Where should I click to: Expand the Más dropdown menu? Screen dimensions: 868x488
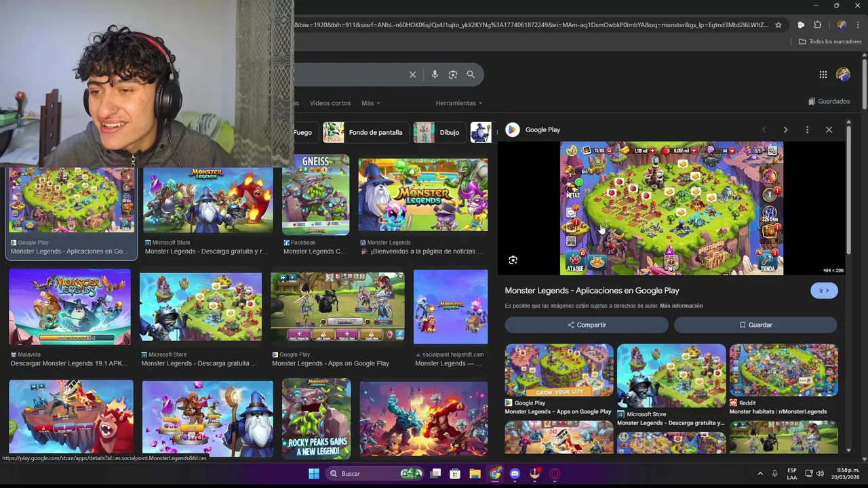[370, 103]
